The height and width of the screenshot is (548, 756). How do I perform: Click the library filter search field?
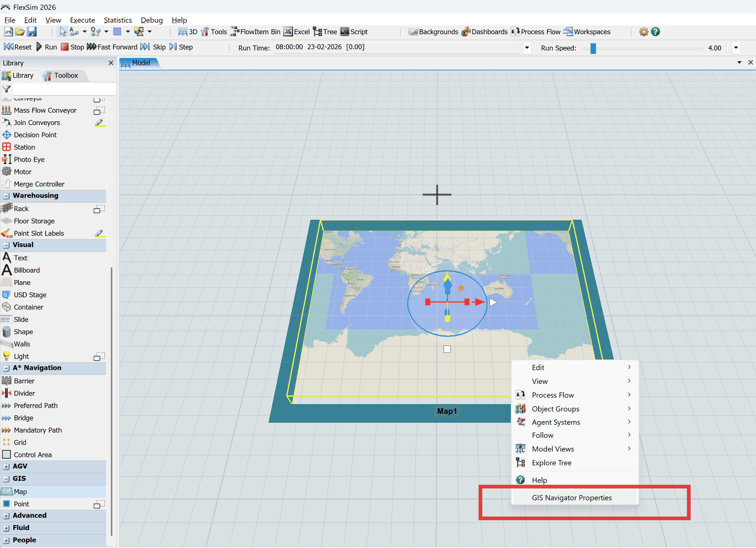64,89
